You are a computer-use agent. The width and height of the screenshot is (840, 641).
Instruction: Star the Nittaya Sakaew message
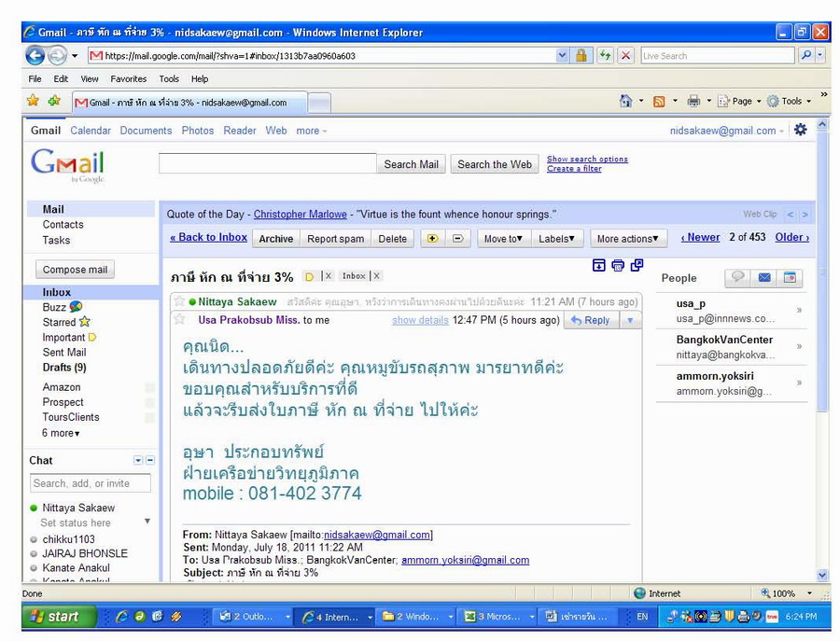pos(180,301)
